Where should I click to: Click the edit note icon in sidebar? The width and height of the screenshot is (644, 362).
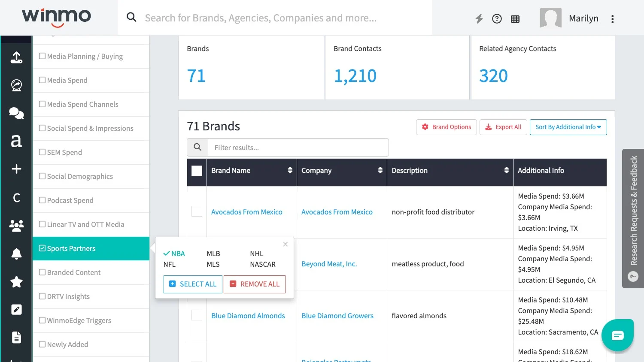coord(16,310)
